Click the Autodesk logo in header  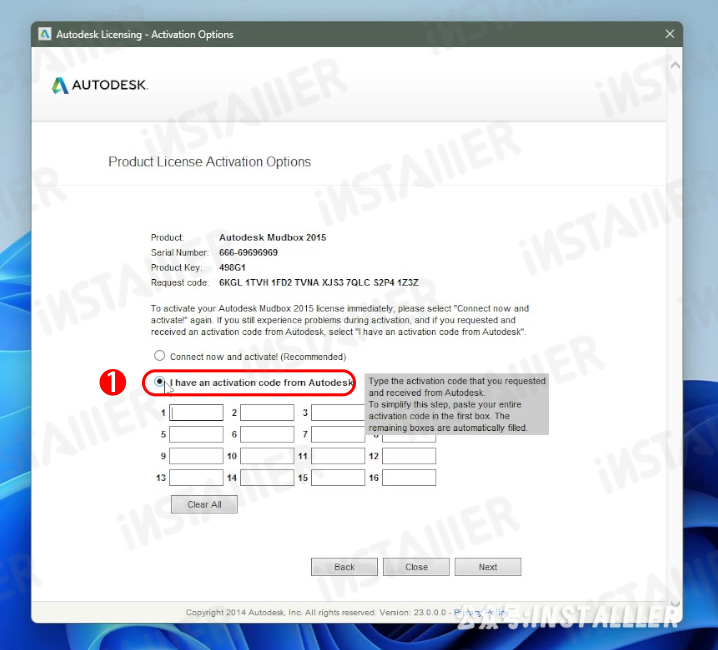100,85
